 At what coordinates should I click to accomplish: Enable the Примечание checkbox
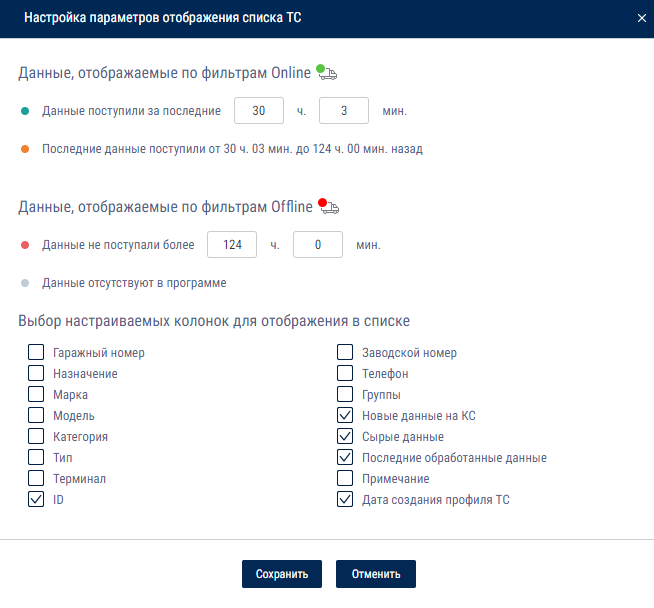(x=345, y=478)
